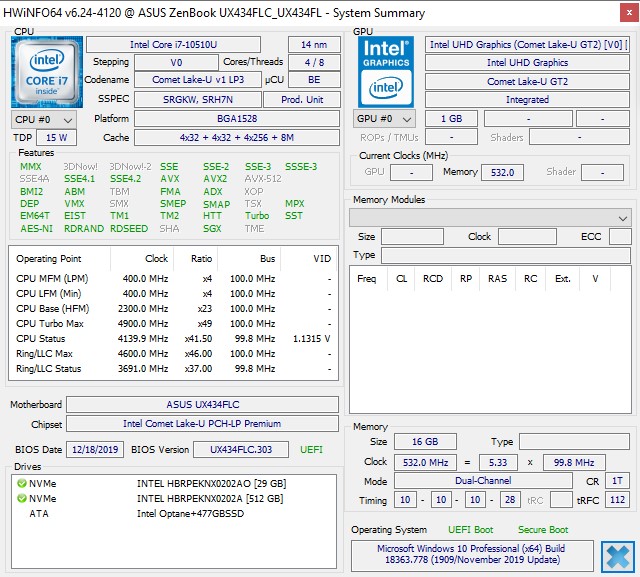
Task: Click the Secure Boot label
Action: (543, 530)
